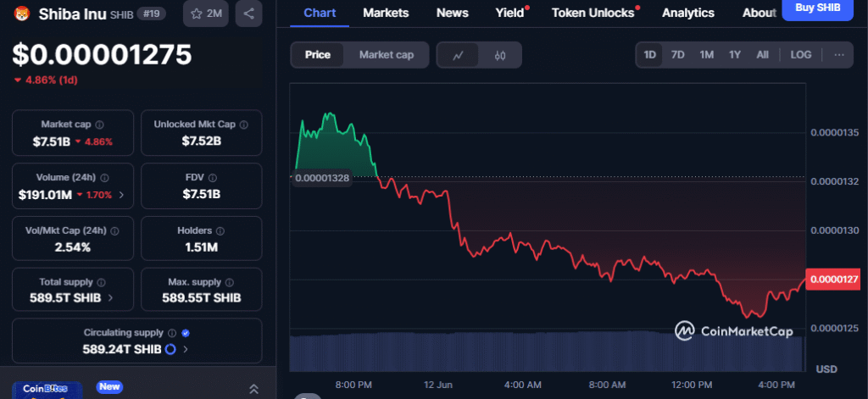Click the $7.51B market cap value
This screenshot has height=399, width=868.
pos(52,141)
